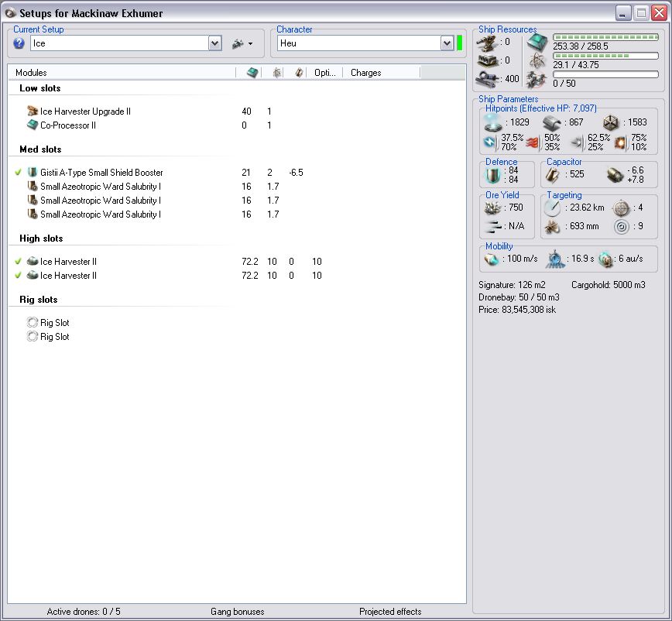Viewport: 672px width, 621px height.
Task: Click the align time icon
Action: [555, 259]
